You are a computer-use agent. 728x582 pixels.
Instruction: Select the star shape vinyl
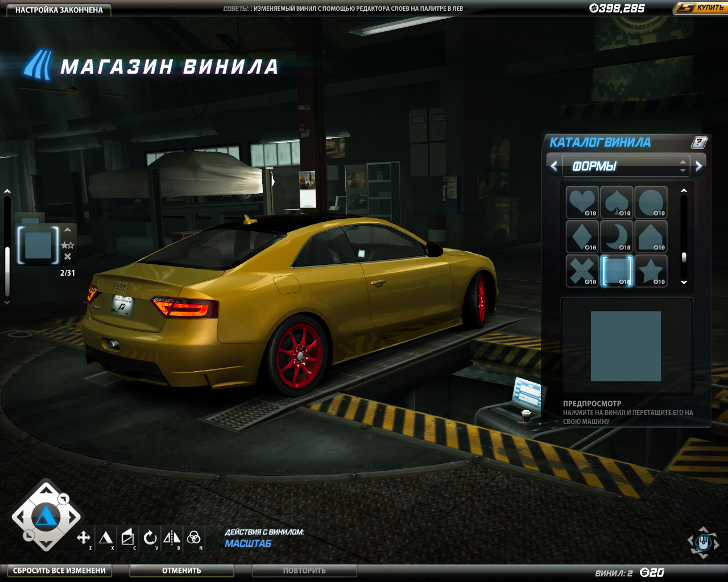[x=651, y=271]
